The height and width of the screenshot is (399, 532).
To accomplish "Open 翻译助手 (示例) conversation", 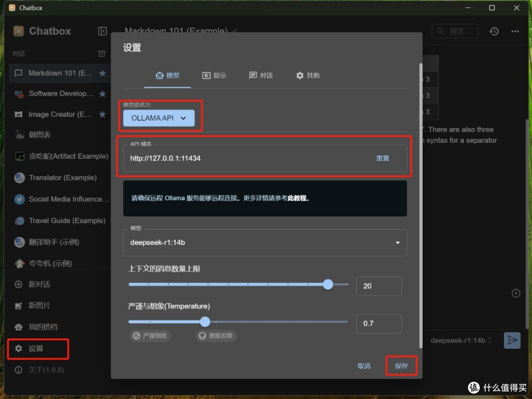I will pyautogui.click(x=60, y=242).
